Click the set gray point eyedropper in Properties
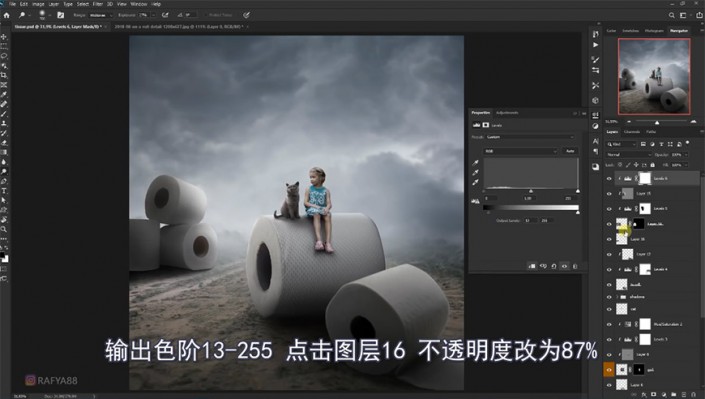The width and height of the screenshot is (705, 399). pyautogui.click(x=475, y=173)
